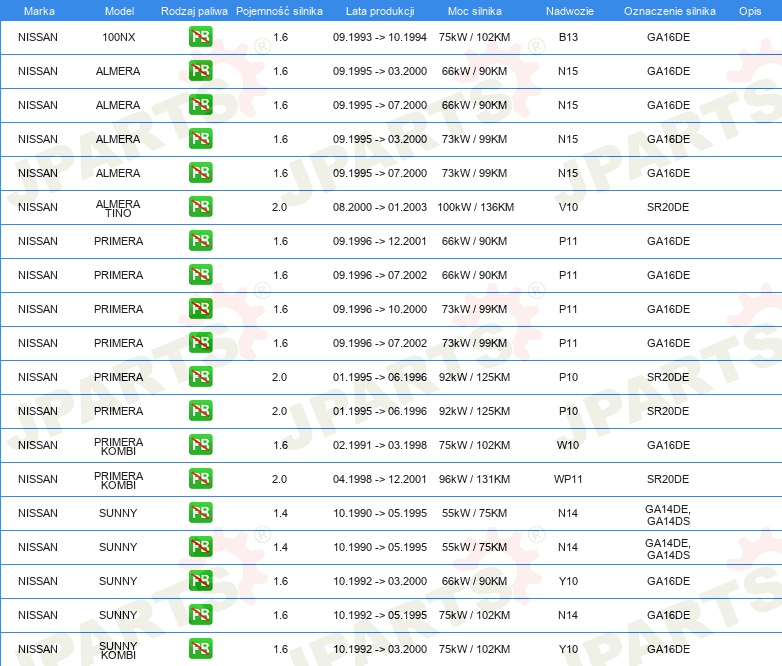Select Y10 body code in SUNNY KOMBI row

[568, 649]
